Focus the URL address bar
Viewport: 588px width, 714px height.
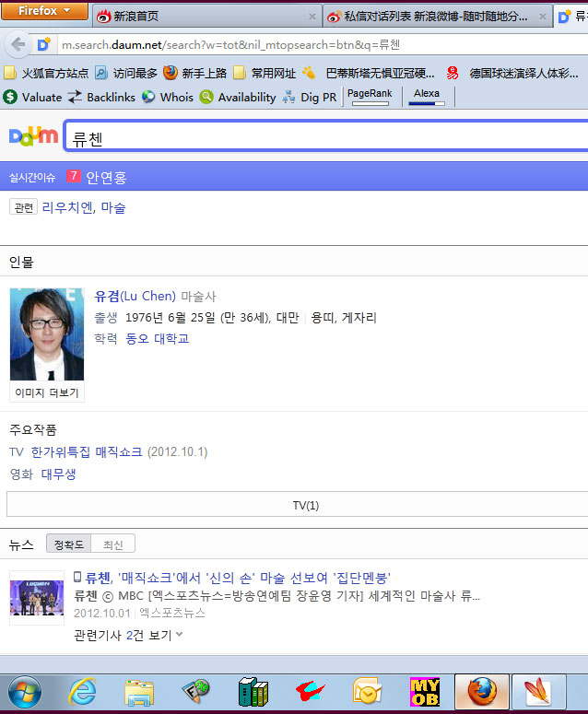tap(323, 45)
